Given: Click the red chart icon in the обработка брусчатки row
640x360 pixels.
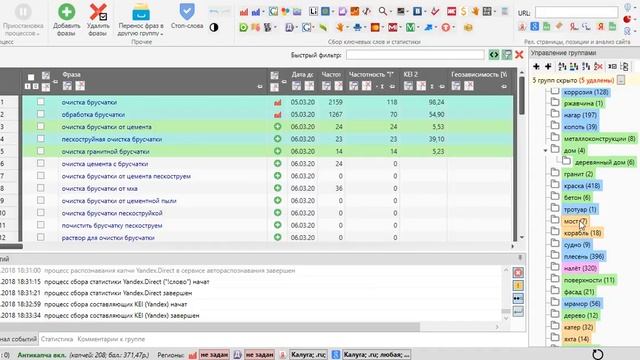Looking at the screenshot, I should [x=278, y=115].
